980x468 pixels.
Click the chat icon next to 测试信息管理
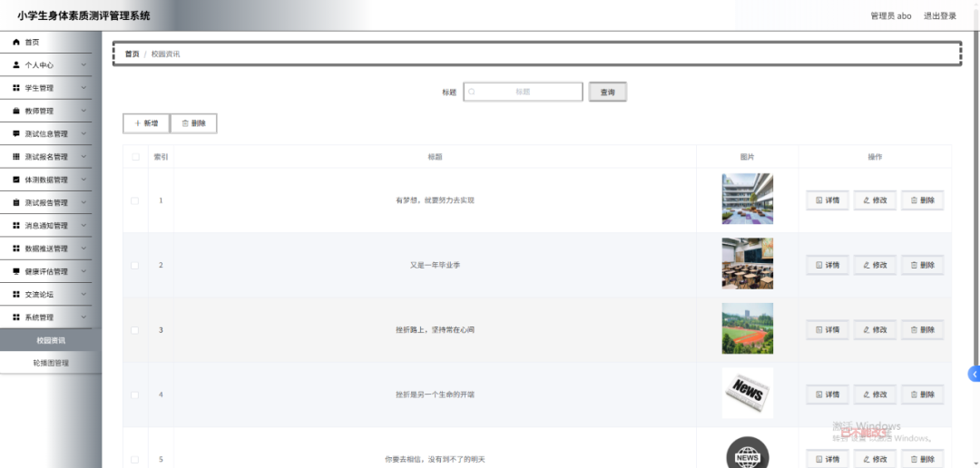tap(16, 133)
